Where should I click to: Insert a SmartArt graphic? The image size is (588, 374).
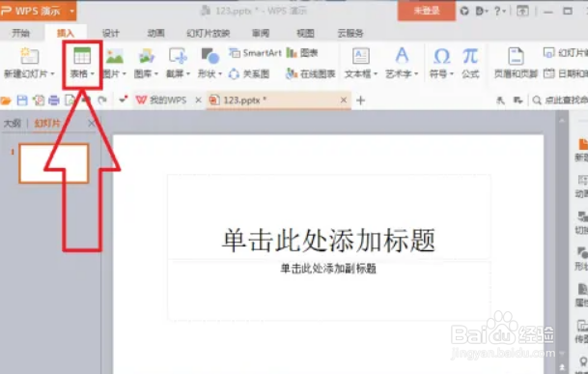pyautogui.click(x=255, y=53)
